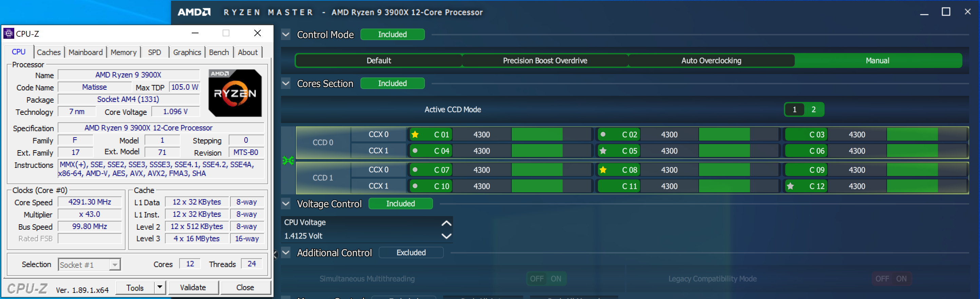This screenshot has height=299, width=980.
Task: Select Manual control mode
Action: point(878,60)
